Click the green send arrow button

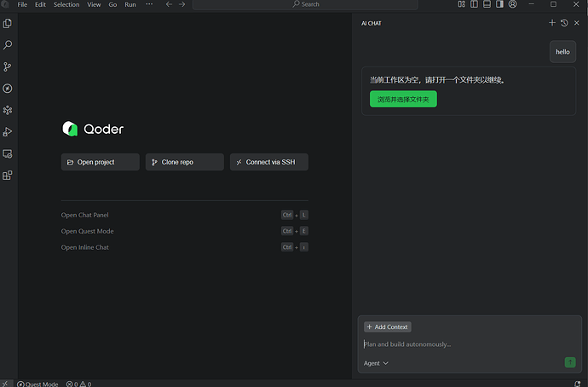tap(570, 362)
